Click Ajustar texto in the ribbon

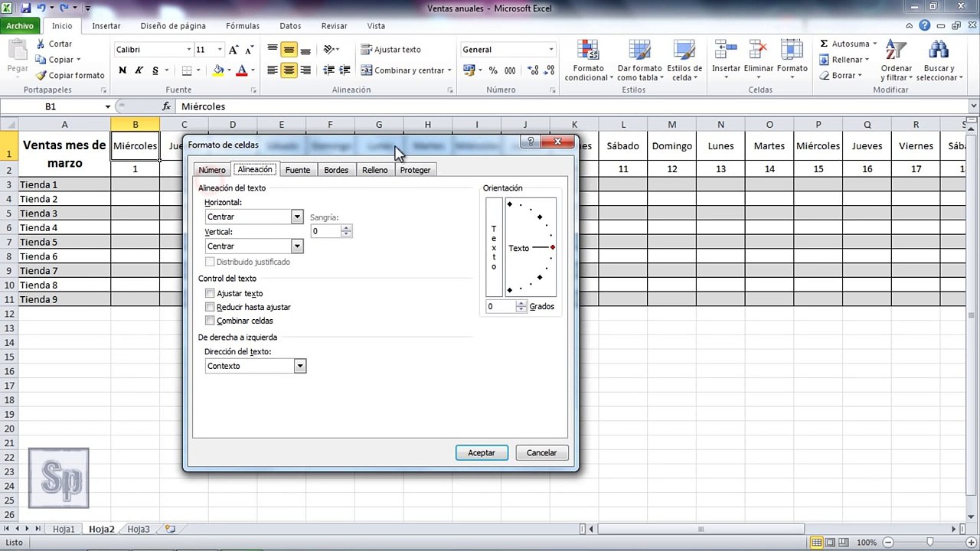pyautogui.click(x=391, y=50)
